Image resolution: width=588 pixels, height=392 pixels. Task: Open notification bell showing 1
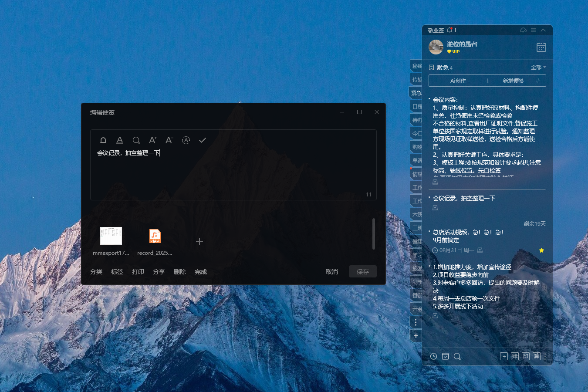pos(452,30)
